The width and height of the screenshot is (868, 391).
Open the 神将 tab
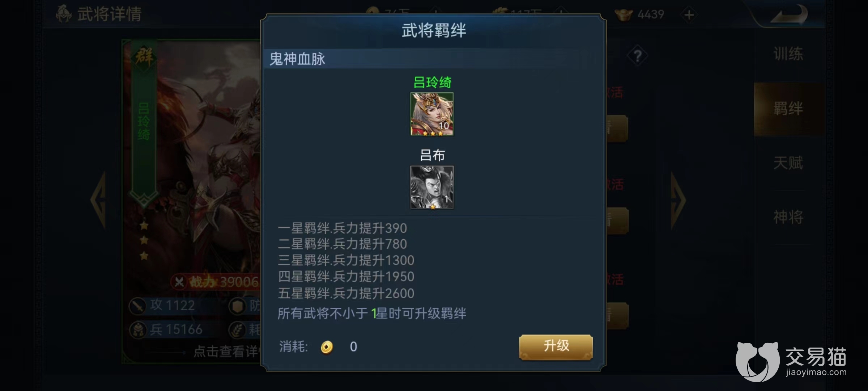point(788,217)
